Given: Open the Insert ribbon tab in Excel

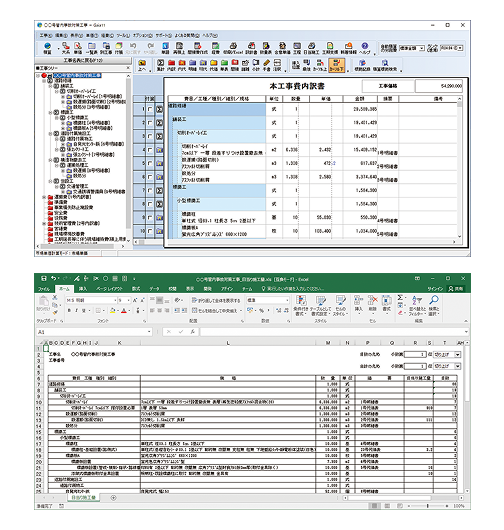Looking at the screenshot, I should click(x=82, y=289).
